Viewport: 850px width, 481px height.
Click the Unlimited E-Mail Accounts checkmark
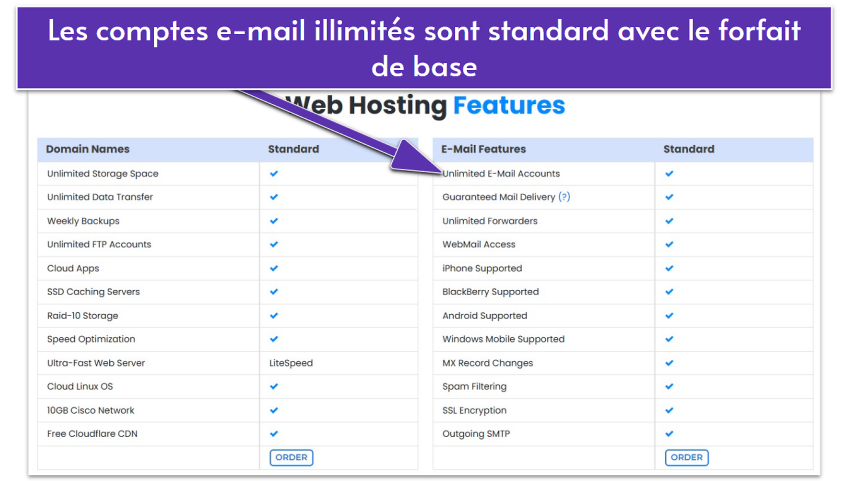coord(670,174)
